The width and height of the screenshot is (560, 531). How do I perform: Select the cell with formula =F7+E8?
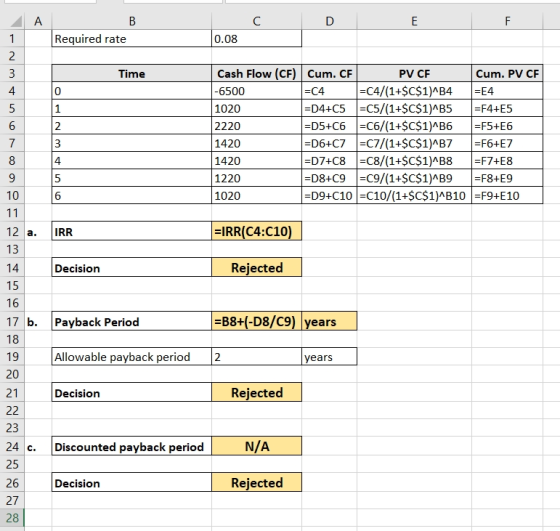pyautogui.click(x=507, y=161)
